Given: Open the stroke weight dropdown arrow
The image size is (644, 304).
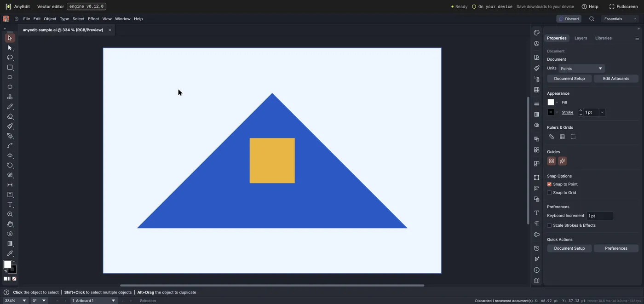Looking at the screenshot, I should coord(602,112).
